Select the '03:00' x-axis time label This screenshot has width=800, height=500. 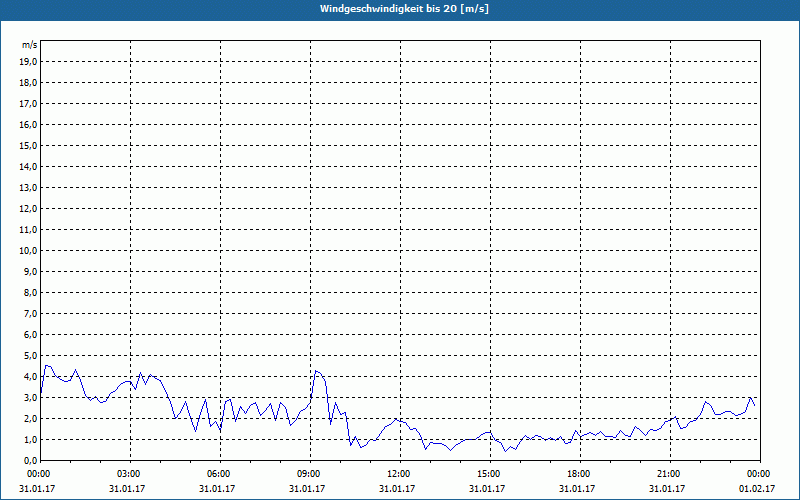(x=131, y=474)
